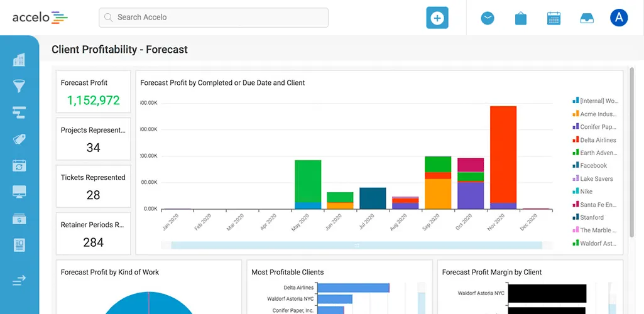Click the Delta Airlines bar in Most Profitable Clients
The height and width of the screenshot is (314, 644).
tap(354, 288)
